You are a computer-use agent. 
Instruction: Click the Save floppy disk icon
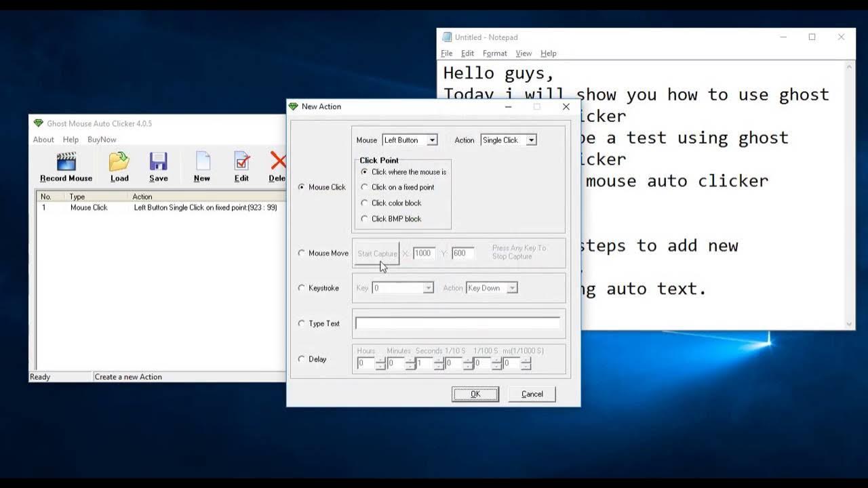click(x=159, y=161)
